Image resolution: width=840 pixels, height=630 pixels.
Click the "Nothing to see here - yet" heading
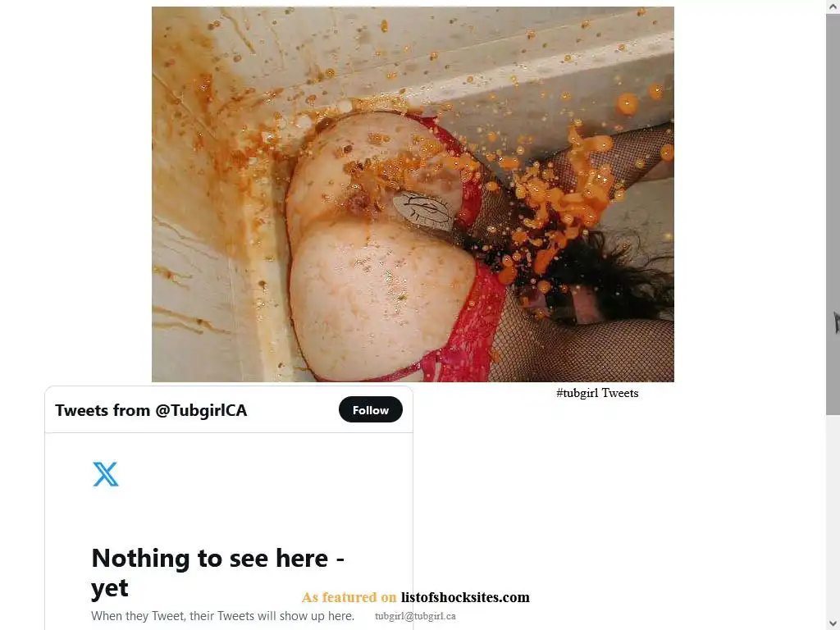[x=217, y=573]
